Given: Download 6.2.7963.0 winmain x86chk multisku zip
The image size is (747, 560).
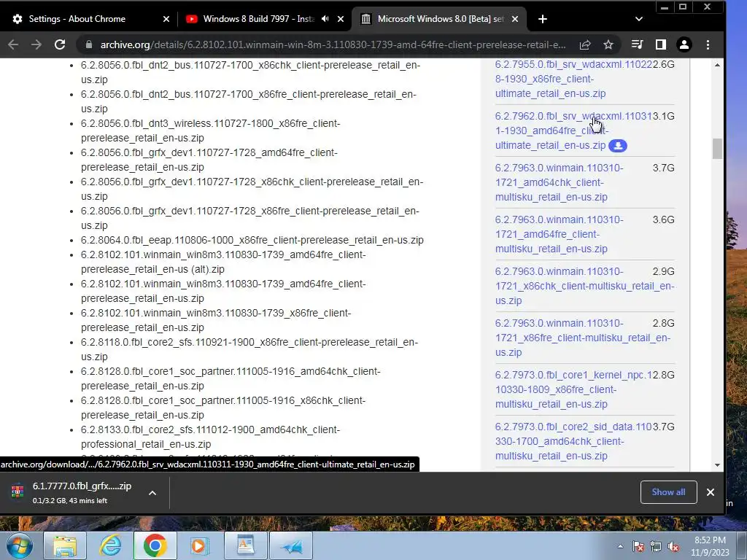Looking at the screenshot, I should 584,286.
